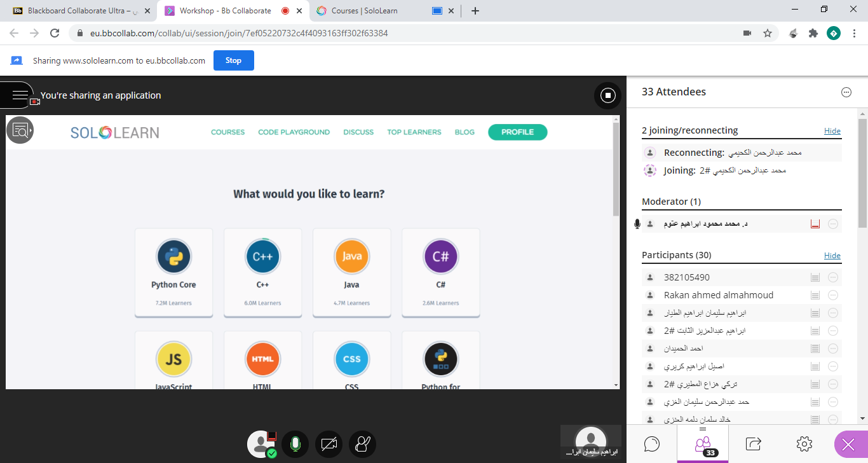Screen dimensions: 868x463
Task: Open the shared content zoom controls icon
Action: tap(20, 130)
